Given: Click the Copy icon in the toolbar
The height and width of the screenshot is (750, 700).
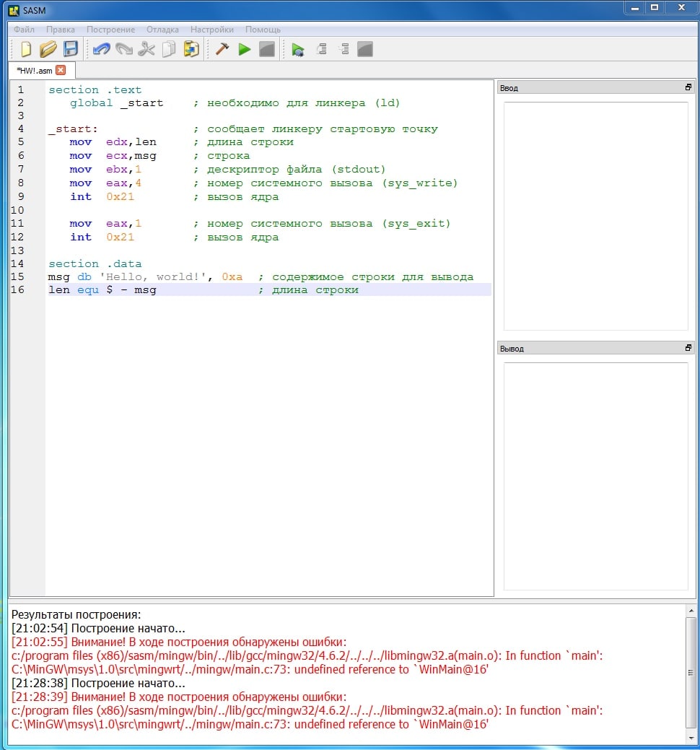Looking at the screenshot, I should pyautogui.click(x=169, y=49).
